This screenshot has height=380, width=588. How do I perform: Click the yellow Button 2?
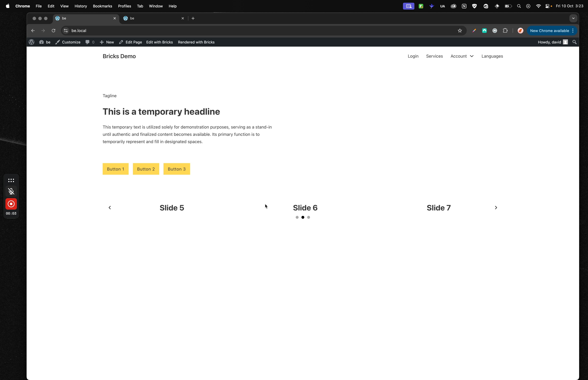146,169
